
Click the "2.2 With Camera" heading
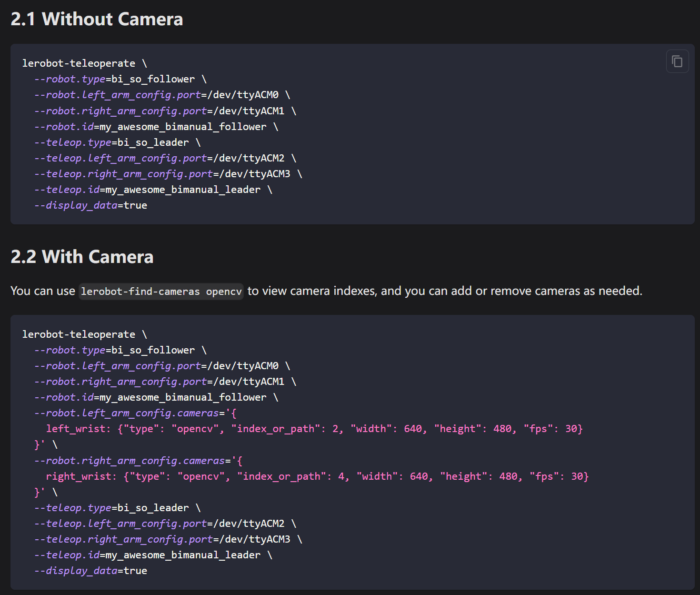(82, 257)
